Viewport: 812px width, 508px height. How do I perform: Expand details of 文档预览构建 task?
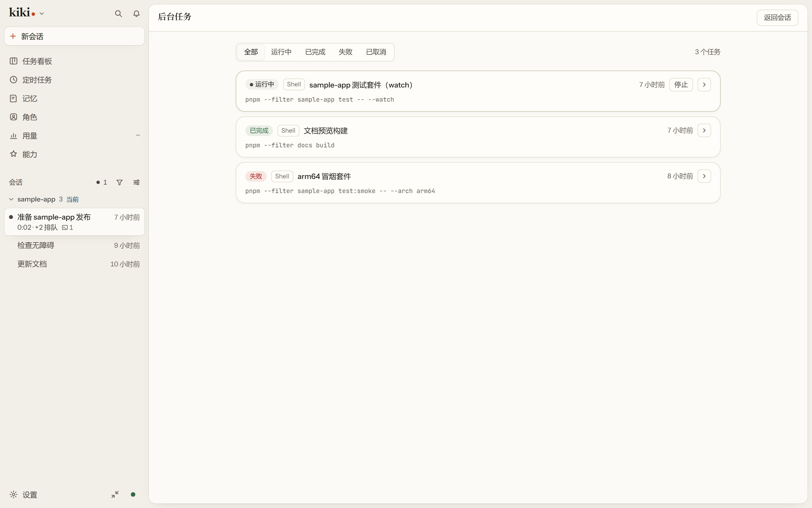[704, 130]
